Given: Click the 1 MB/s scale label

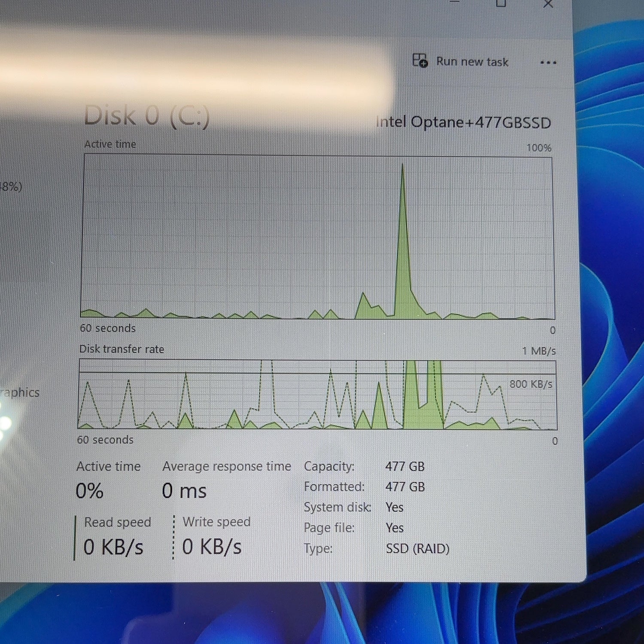Looking at the screenshot, I should (x=539, y=351).
